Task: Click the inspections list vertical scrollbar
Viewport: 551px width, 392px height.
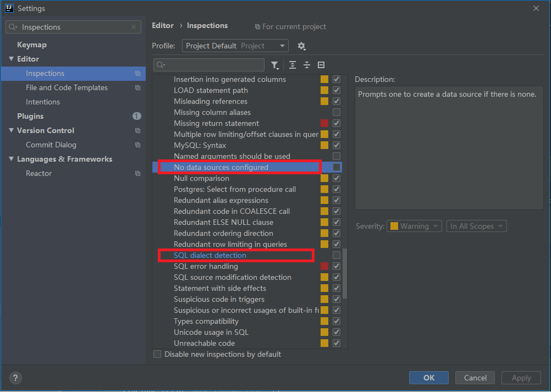Action: pos(345,274)
